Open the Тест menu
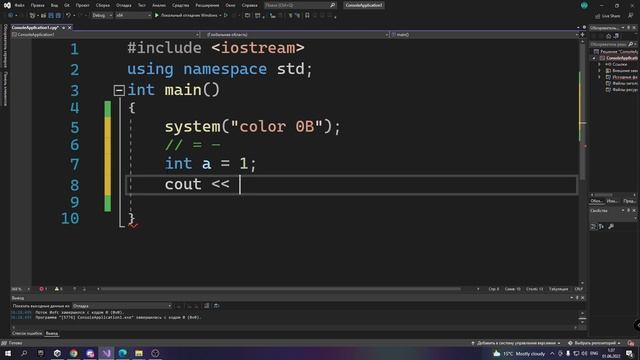 141,5
